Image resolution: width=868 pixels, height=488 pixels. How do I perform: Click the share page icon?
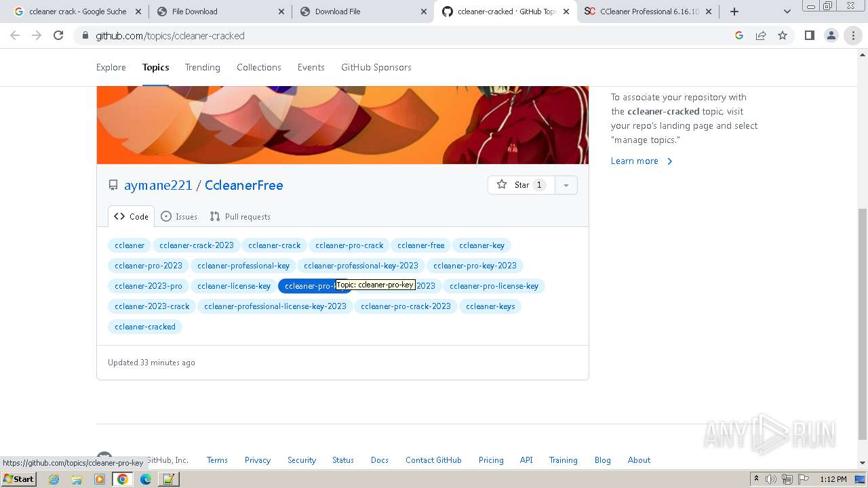point(761,35)
